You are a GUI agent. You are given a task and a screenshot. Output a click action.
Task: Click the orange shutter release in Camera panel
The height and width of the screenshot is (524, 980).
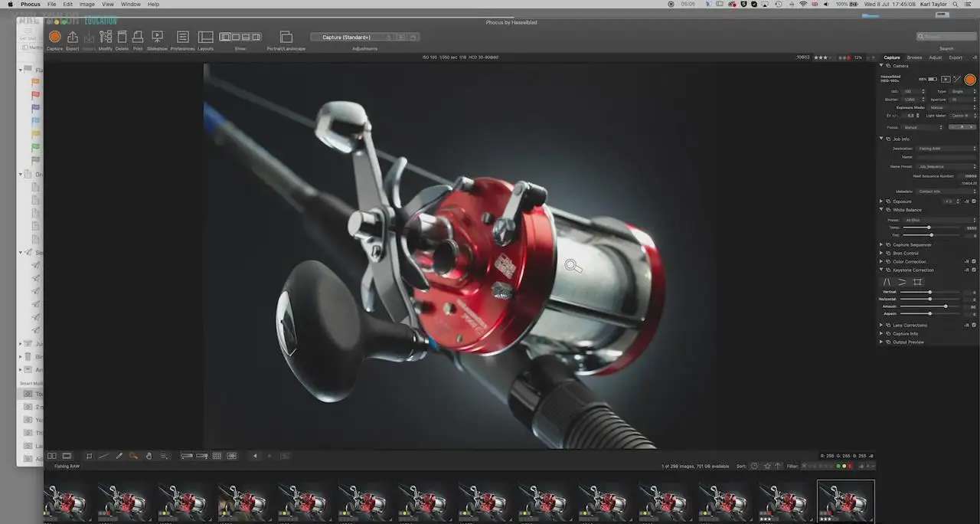[970, 79]
